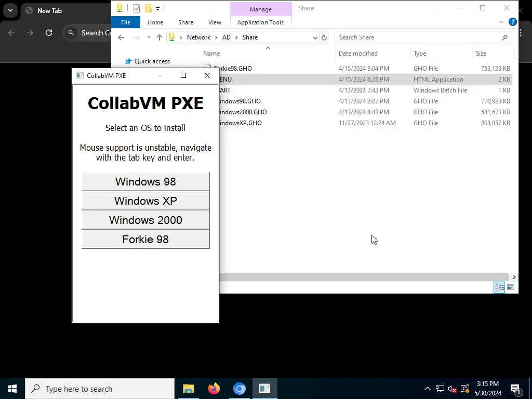Image resolution: width=532 pixels, height=399 pixels.
Task: Expand the ribbon with the chevron
Action: click(x=501, y=22)
